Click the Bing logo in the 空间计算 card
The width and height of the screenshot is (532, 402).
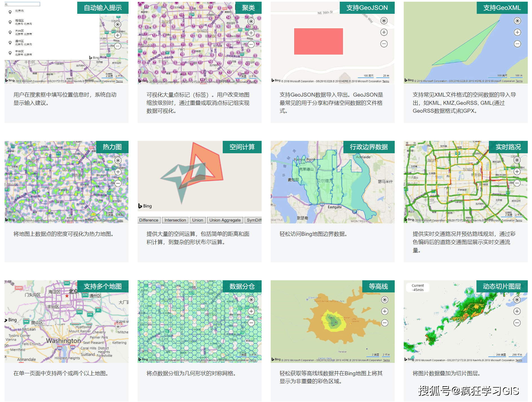(145, 206)
